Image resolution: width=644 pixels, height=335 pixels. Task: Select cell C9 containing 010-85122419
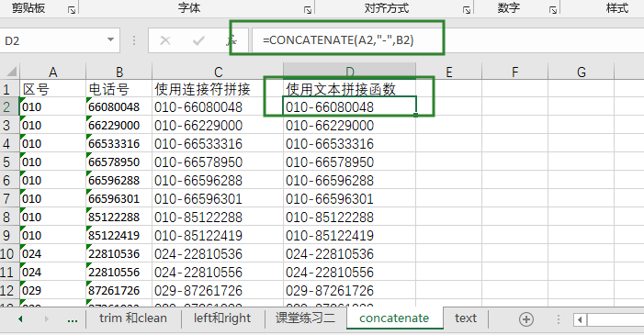tap(218, 235)
